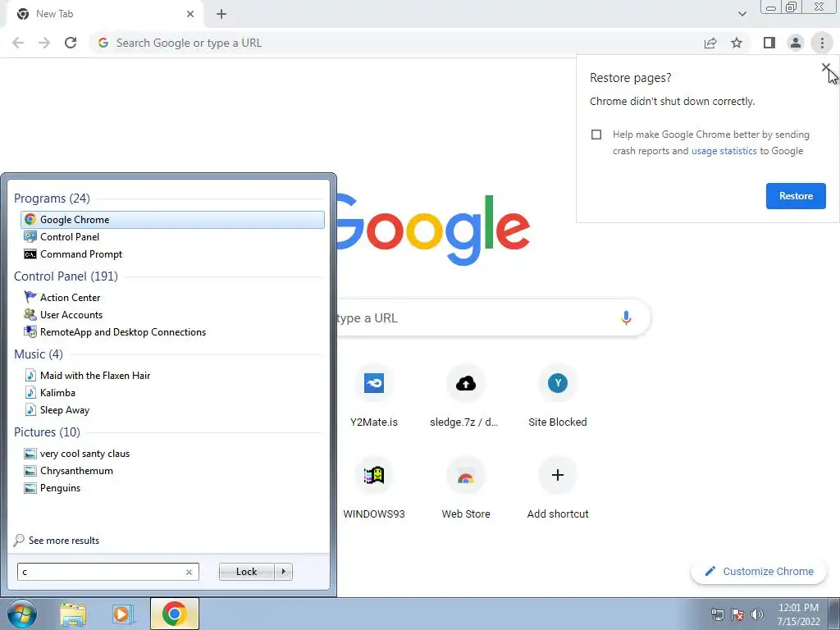The height and width of the screenshot is (630, 840).
Task: Clear the Start menu search text
Action: (x=189, y=572)
